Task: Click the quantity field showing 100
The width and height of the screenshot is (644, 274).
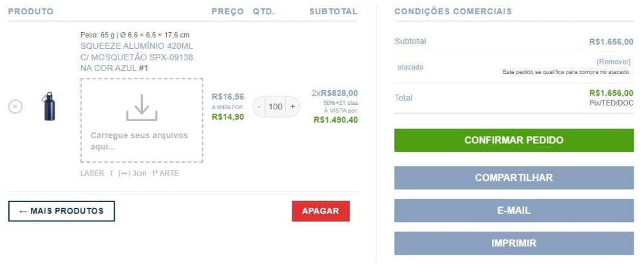Action: (x=276, y=107)
